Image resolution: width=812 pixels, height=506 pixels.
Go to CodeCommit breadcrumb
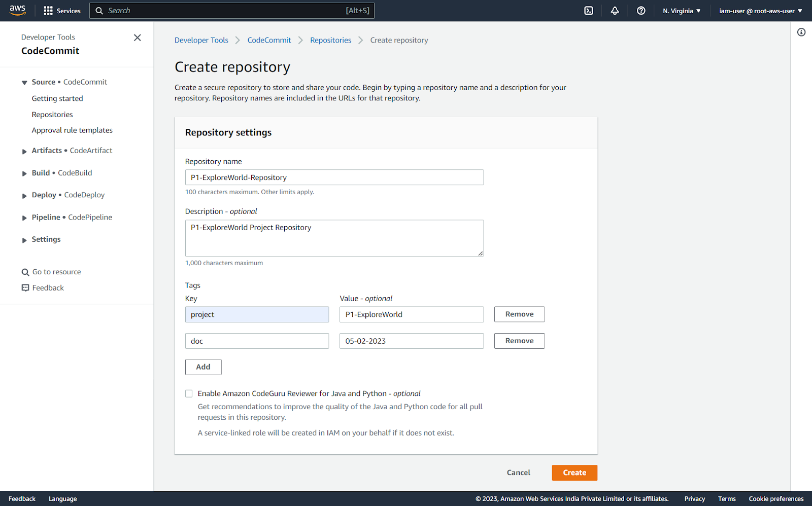[269, 40]
